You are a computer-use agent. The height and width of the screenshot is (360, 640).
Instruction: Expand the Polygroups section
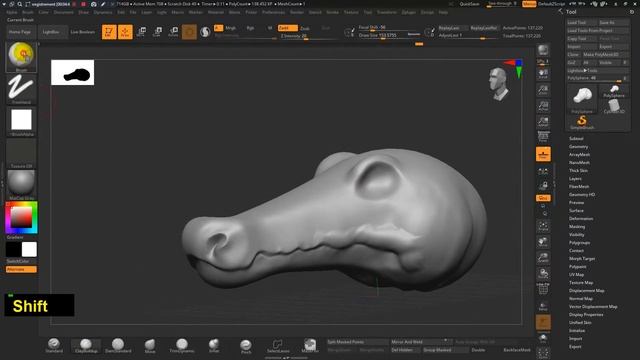(579, 242)
